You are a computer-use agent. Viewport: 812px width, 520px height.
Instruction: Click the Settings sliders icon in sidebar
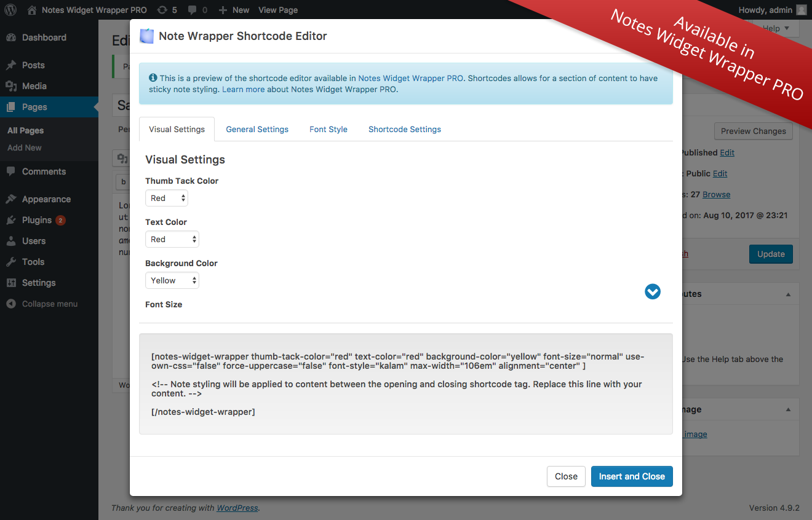[x=11, y=283]
